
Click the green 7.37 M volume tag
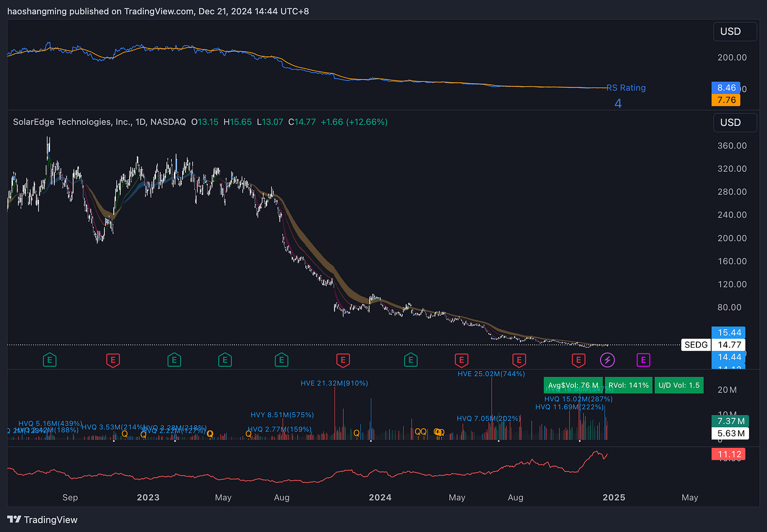tap(731, 421)
